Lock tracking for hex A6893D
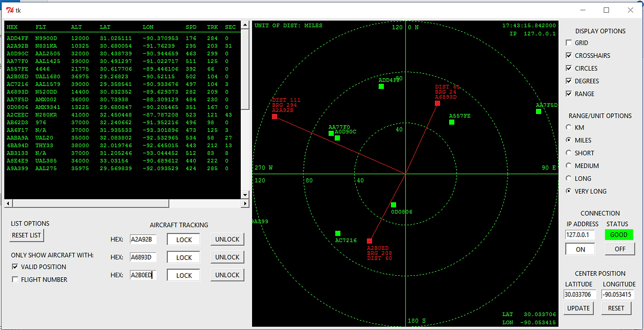Image resolution: width=644 pixels, height=330 pixels. pos(184,258)
